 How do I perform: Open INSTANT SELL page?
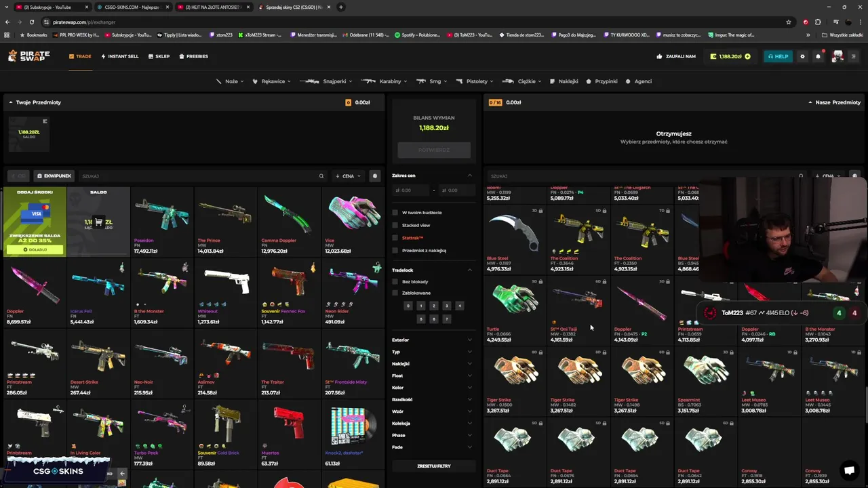(x=120, y=56)
